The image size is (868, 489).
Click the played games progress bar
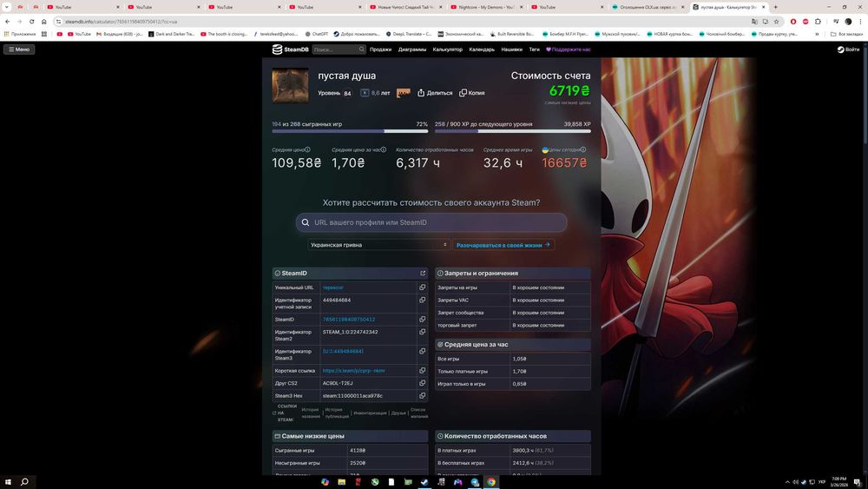(350, 131)
